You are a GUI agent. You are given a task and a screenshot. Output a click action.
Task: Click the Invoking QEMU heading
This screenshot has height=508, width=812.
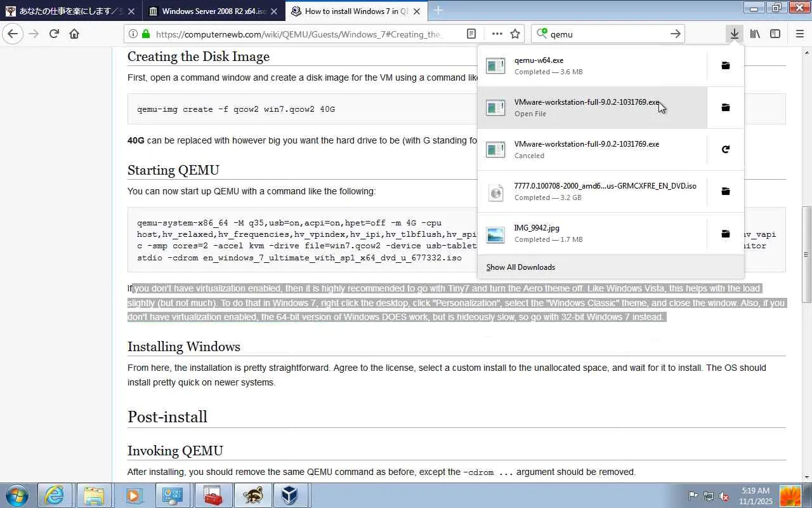click(x=175, y=451)
